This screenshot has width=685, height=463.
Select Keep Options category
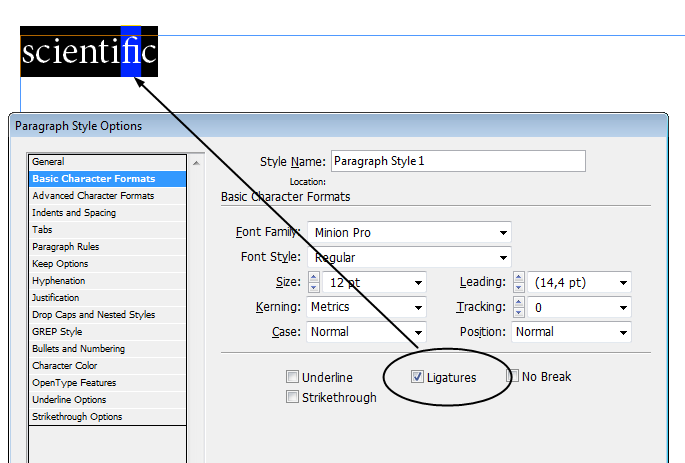pyautogui.click(x=107, y=264)
